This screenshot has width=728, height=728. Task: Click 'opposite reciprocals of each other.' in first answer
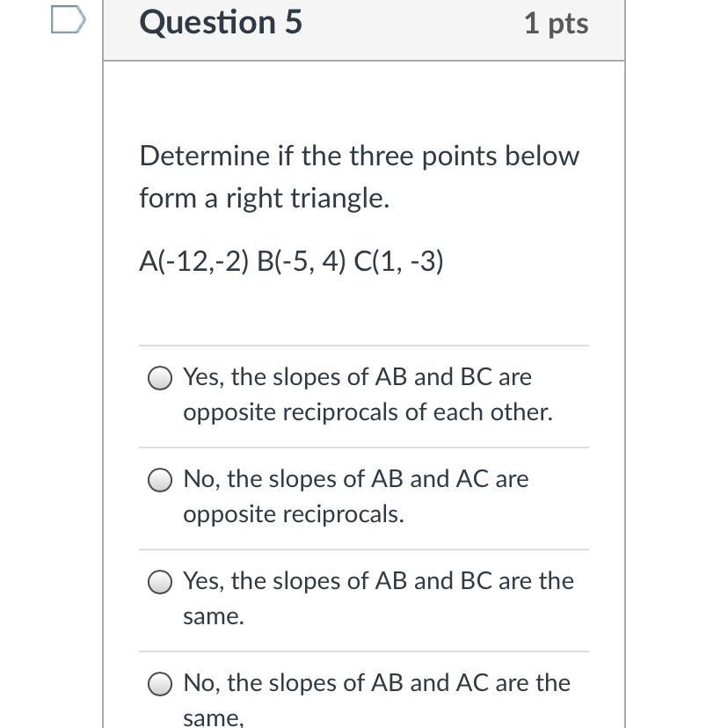tap(368, 412)
